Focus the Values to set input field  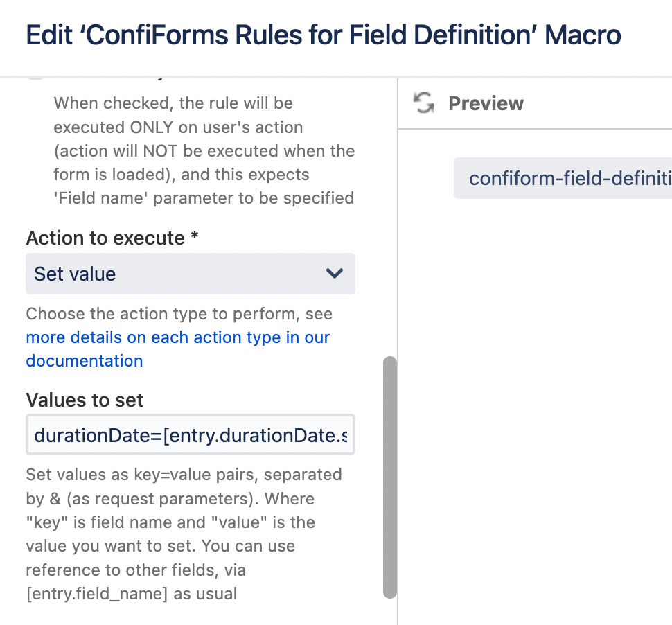190,435
